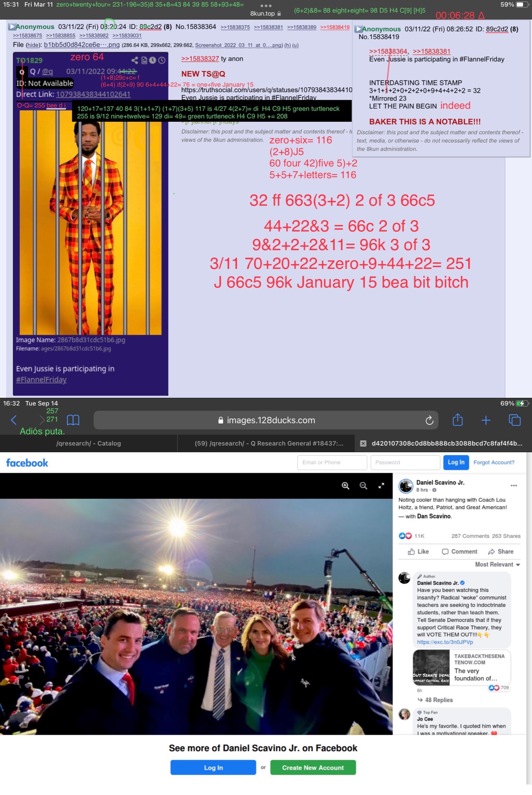Open the TAKEBACKTHESENATENOW.COM link preview
Viewport: 532px width, 795px height.
462,667
